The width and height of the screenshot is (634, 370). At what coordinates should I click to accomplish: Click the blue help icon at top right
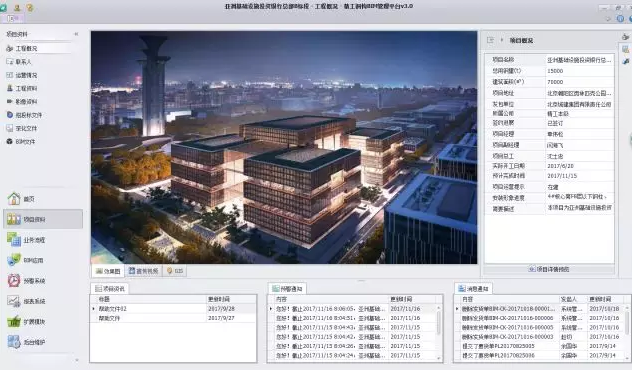tap(620, 19)
